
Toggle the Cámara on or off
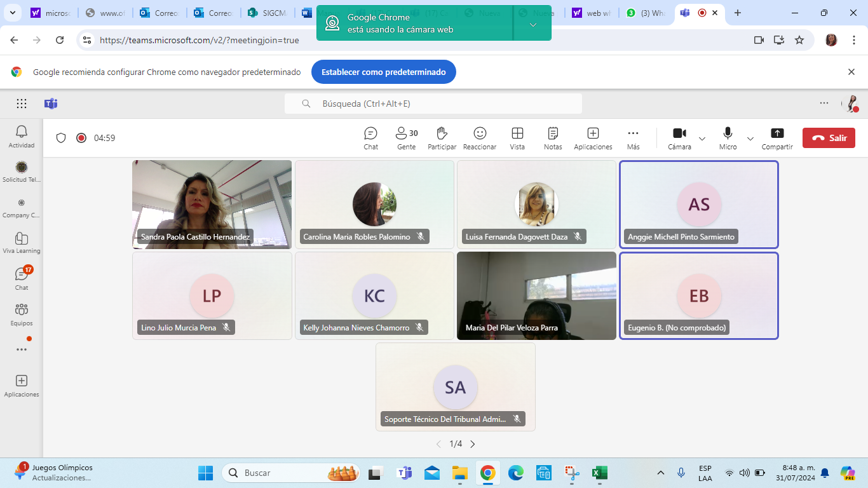(x=679, y=138)
